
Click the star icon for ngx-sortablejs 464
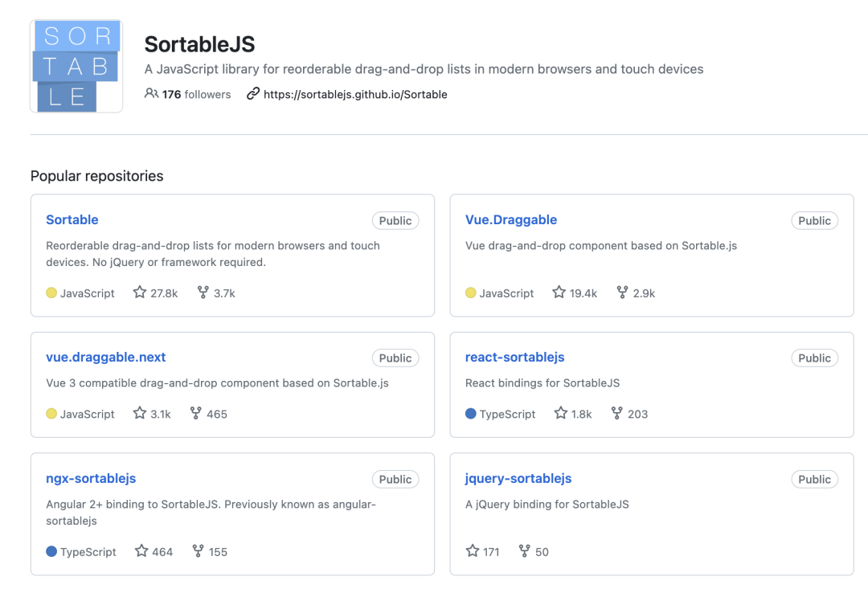(x=141, y=550)
